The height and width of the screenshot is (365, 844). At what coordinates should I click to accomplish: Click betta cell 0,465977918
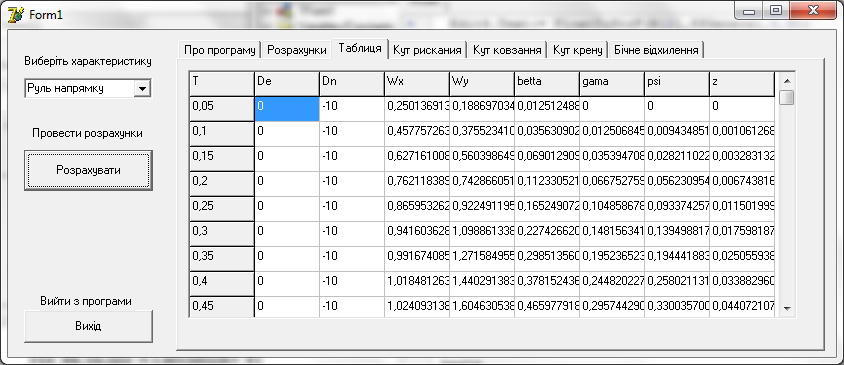coord(547,306)
